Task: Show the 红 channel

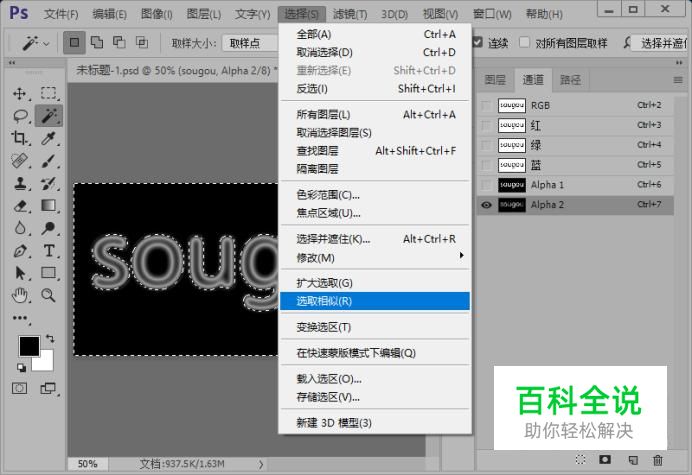Action: click(x=486, y=125)
